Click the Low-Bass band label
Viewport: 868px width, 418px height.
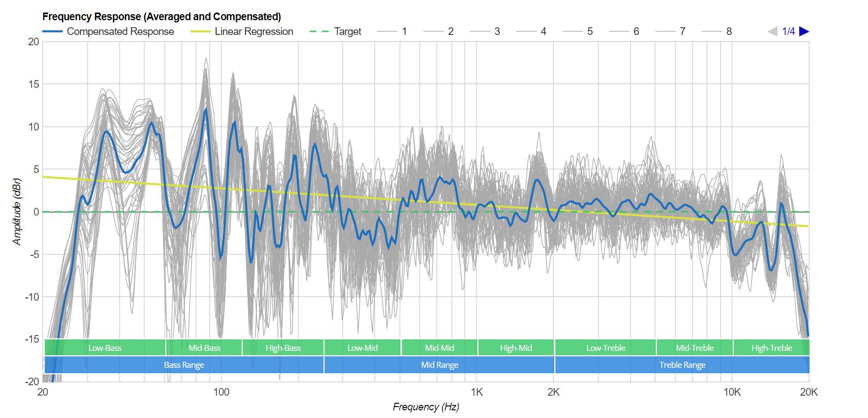pyautogui.click(x=105, y=348)
